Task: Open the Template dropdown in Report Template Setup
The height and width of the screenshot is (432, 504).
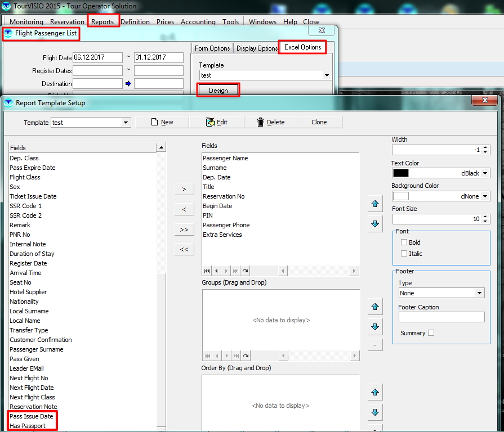Action: click(126, 123)
